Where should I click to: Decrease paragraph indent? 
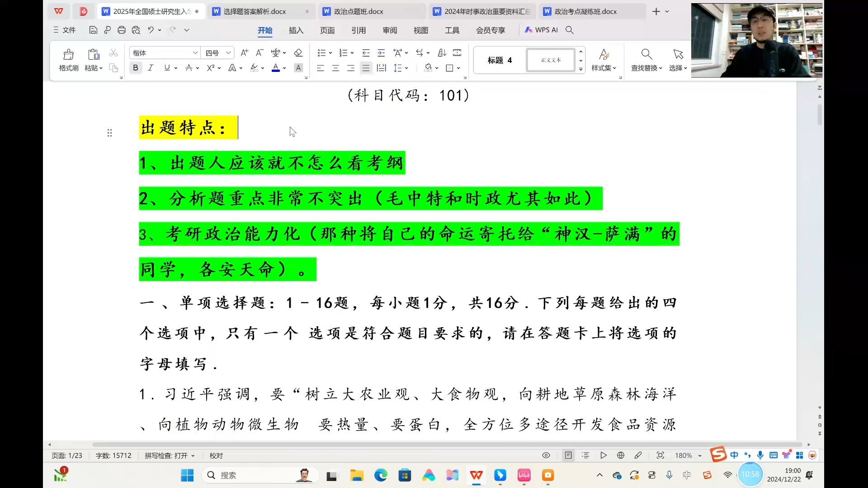coord(366,53)
